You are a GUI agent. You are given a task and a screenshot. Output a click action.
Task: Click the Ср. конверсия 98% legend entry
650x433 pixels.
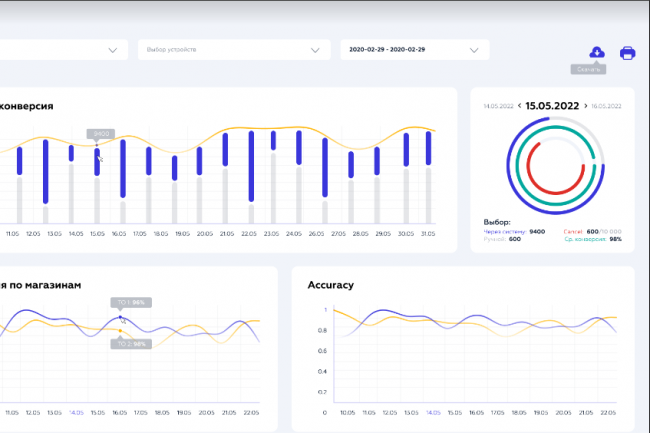point(593,239)
